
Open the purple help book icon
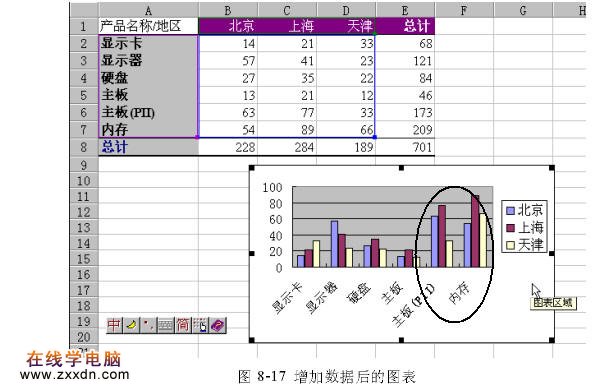(x=217, y=325)
